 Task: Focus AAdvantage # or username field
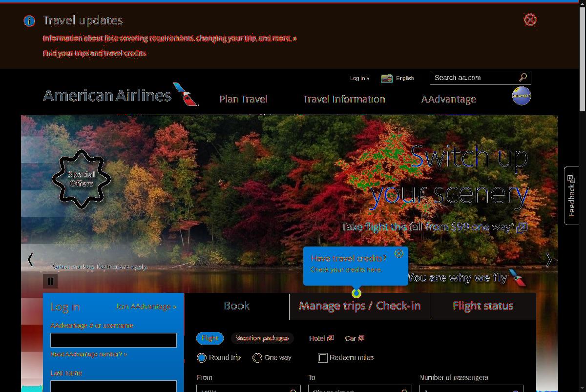(x=113, y=340)
